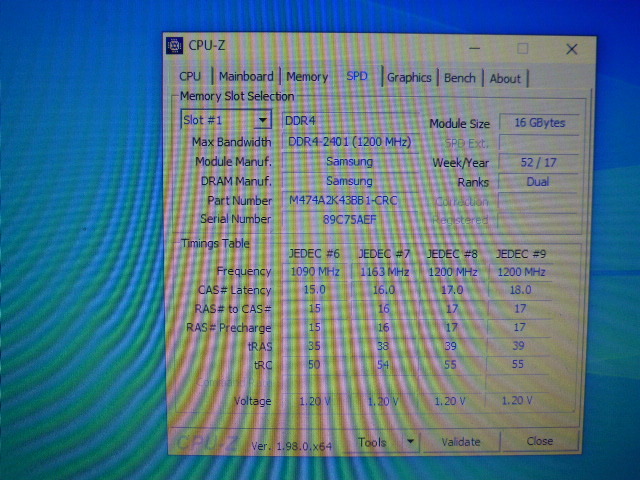Click the Part Number label
Viewport: 640px width, 480px height.
[x=239, y=200]
